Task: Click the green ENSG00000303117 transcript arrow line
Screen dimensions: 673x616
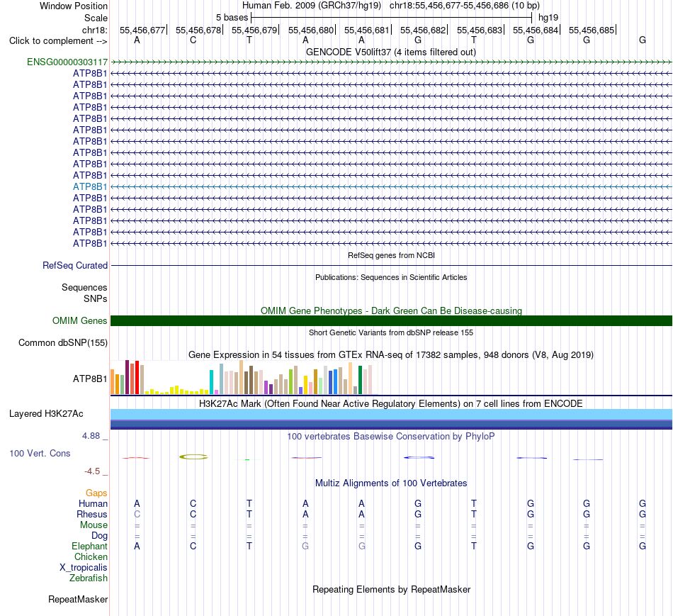Action: click(x=391, y=62)
